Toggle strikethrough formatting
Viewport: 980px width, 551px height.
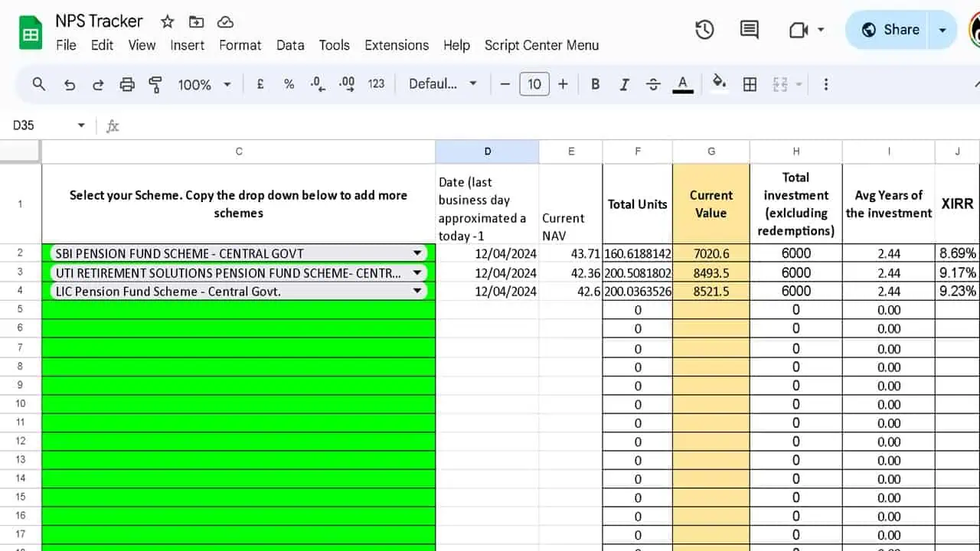pos(653,84)
